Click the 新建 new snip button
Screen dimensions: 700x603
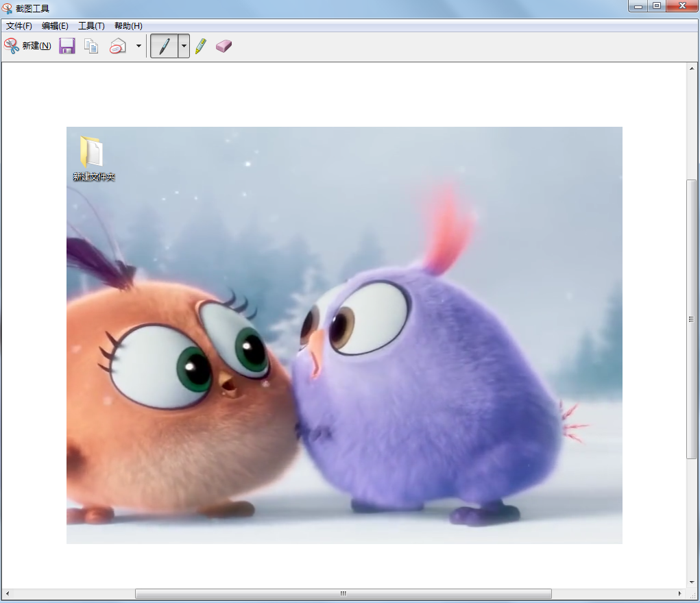coord(28,46)
